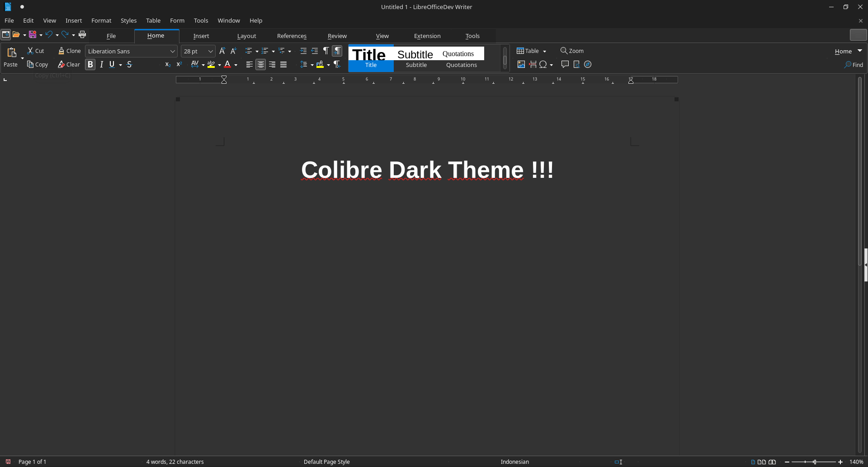
Task: Insert a comment
Action: tap(565, 65)
